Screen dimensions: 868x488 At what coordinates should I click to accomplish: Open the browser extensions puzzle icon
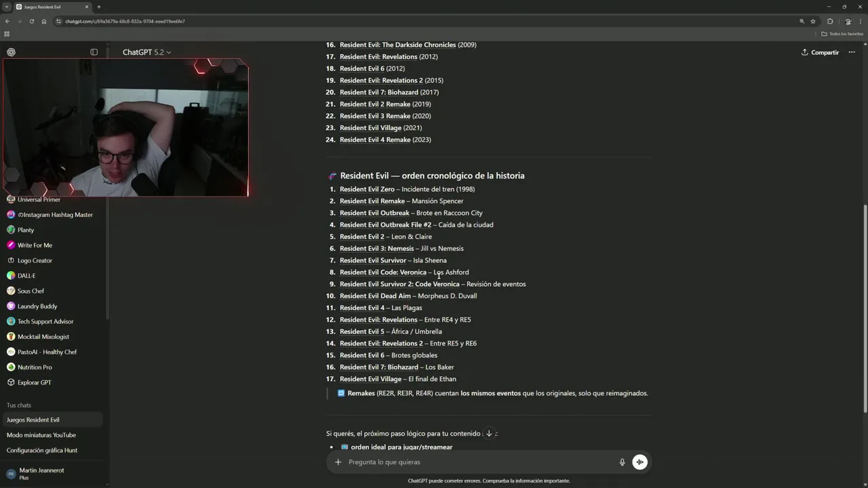point(829,21)
